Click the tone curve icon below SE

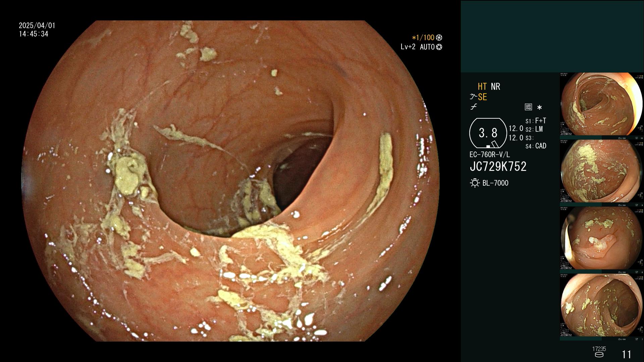point(474,107)
